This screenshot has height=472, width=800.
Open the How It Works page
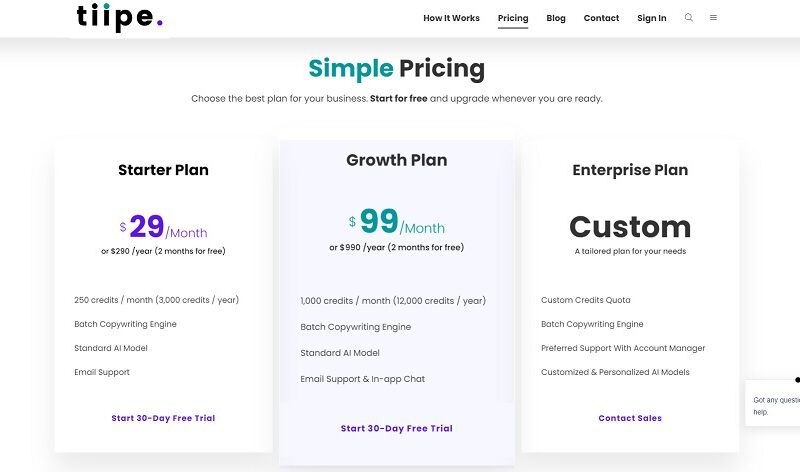click(451, 18)
